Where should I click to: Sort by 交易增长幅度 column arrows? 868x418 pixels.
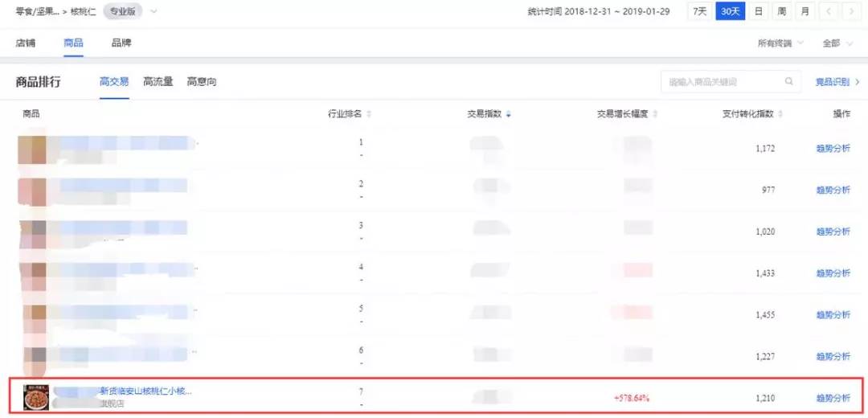pos(655,114)
